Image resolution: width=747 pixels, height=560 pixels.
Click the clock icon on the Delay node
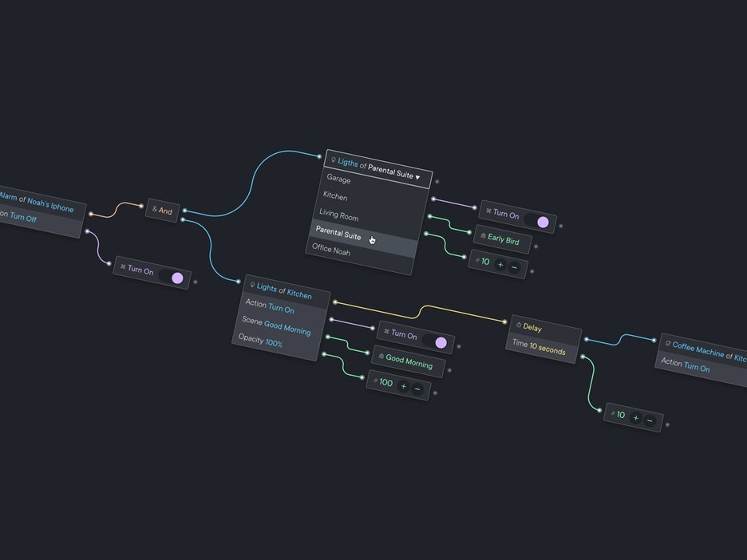coord(518,325)
